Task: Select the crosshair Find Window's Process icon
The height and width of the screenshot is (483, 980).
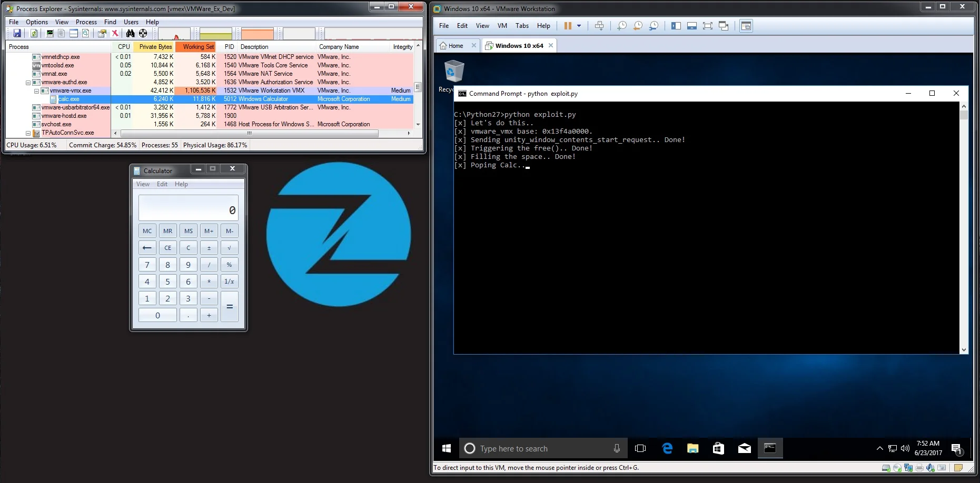Action: point(143,34)
